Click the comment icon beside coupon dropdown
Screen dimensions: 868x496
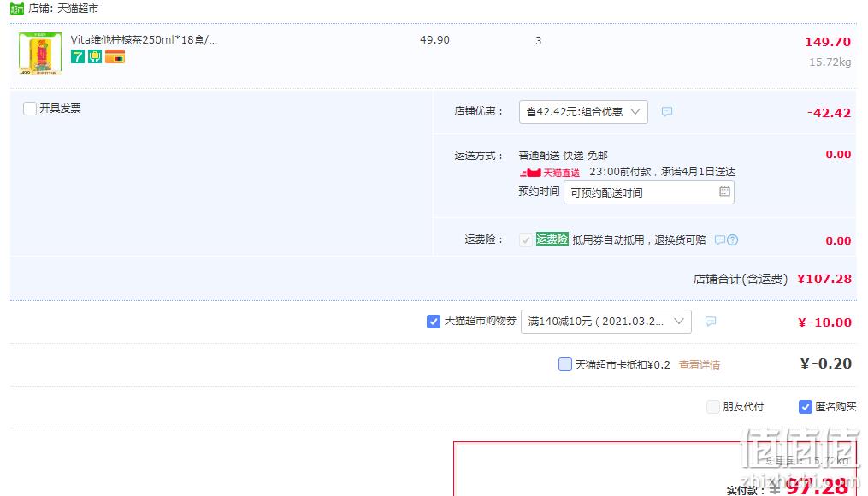click(711, 322)
